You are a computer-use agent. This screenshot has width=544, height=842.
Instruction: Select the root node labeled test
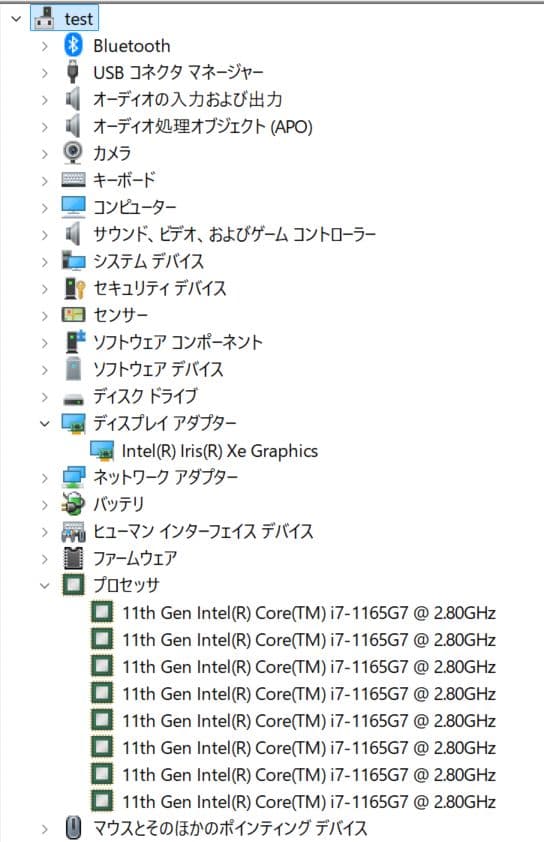point(78,19)
